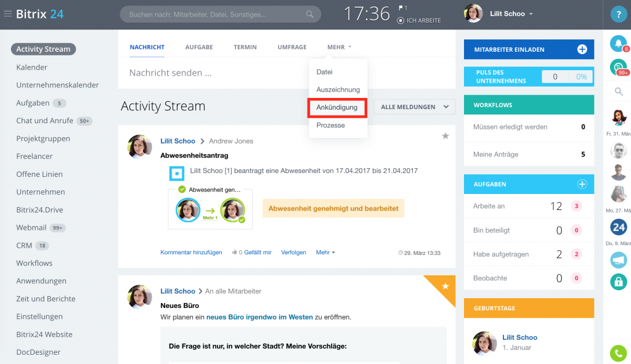631x364 pixels.
Task: Select Auszeichnung from the Mehr menu
Action: point(338,90)
